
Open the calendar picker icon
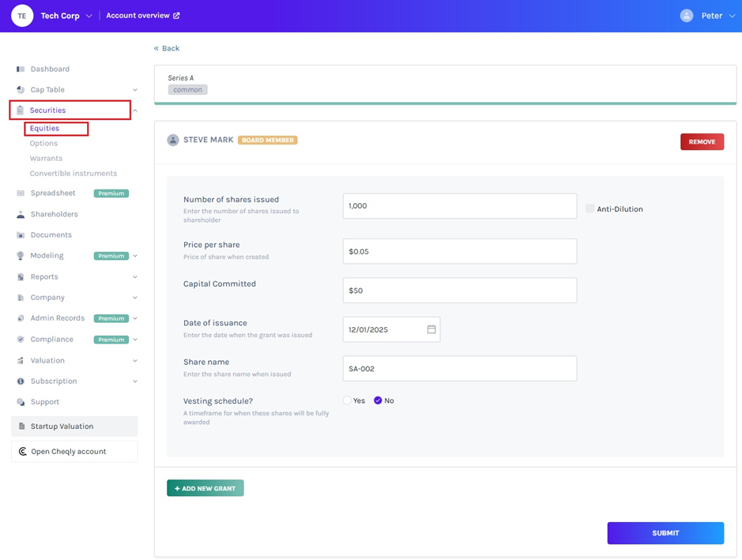point(431,329)
